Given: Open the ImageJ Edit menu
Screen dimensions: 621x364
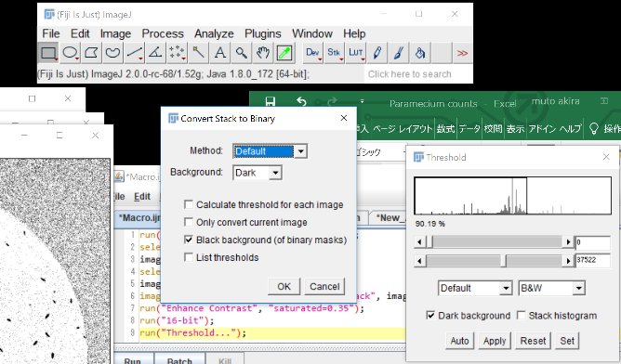Looking at the screenshot, I should [x=80, y=33].
